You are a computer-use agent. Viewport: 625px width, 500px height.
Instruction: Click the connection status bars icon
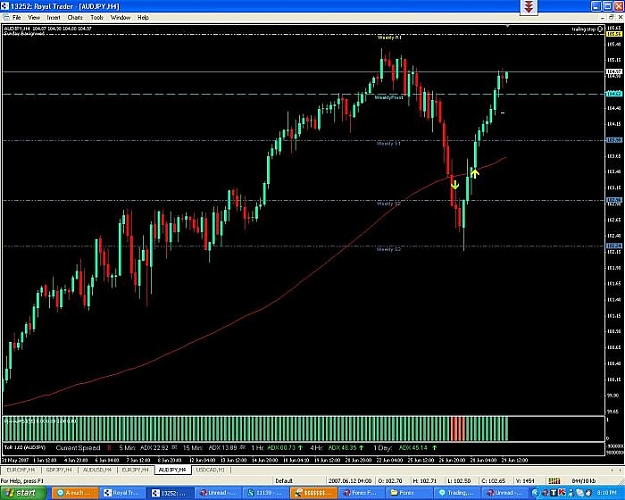tap(554, 481)
